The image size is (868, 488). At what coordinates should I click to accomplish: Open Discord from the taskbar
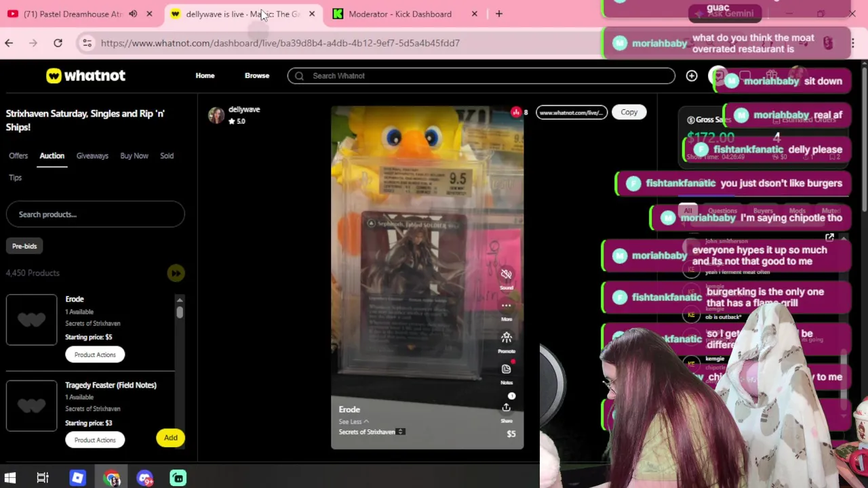click(144, 478)
